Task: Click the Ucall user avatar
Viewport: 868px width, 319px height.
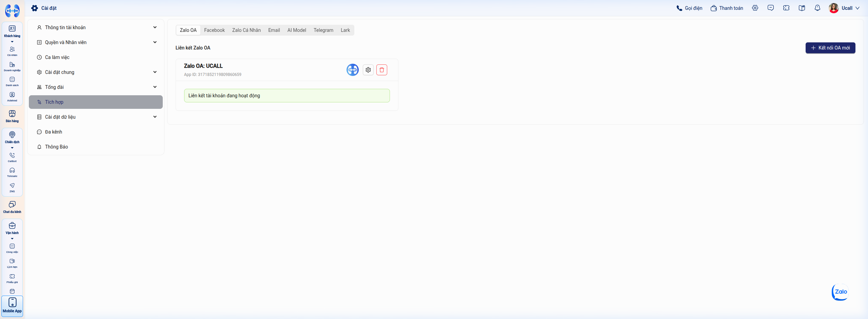Action: 834,8
